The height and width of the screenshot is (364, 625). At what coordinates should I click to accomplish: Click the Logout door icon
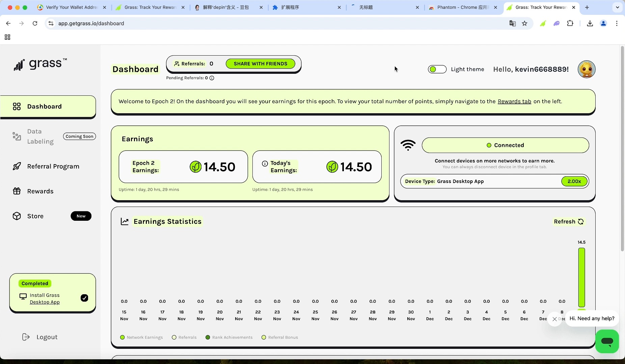(26, 337)
